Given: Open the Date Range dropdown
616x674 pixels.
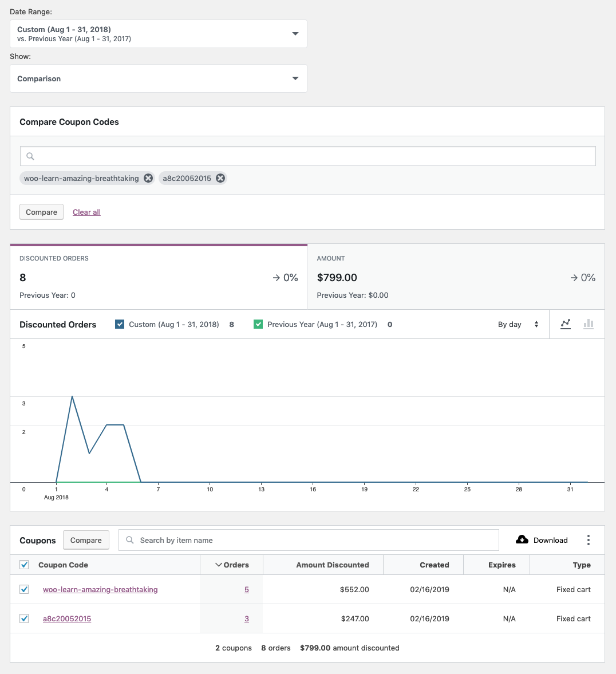Looking at the screenshot, I should click(159, 34).
